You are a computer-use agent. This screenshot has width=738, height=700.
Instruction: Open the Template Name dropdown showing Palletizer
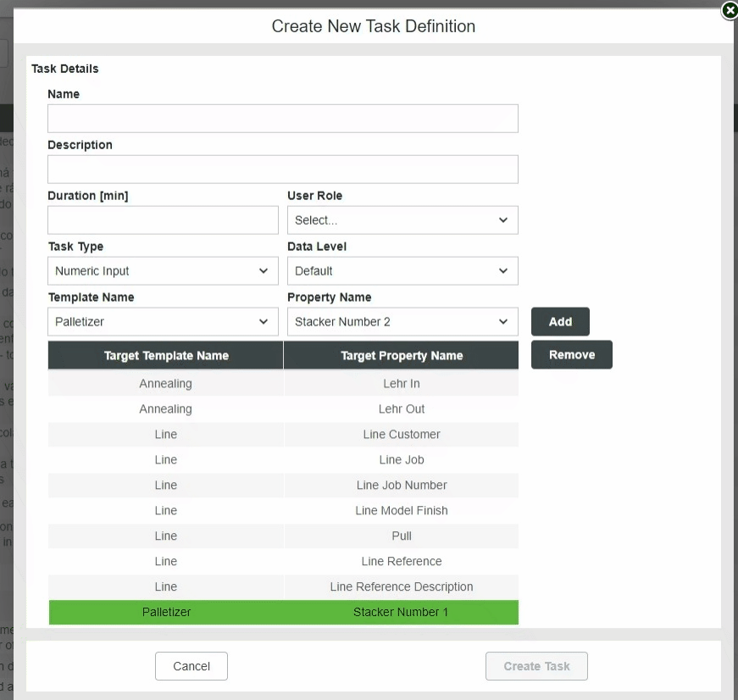163,322
